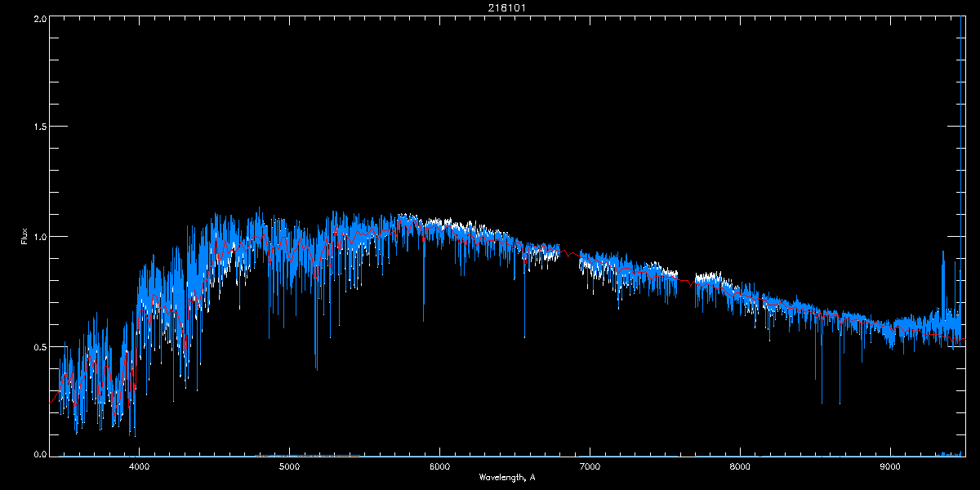
Task: Click the Wavelength, A x-axis label
Action: click(507, 477)
